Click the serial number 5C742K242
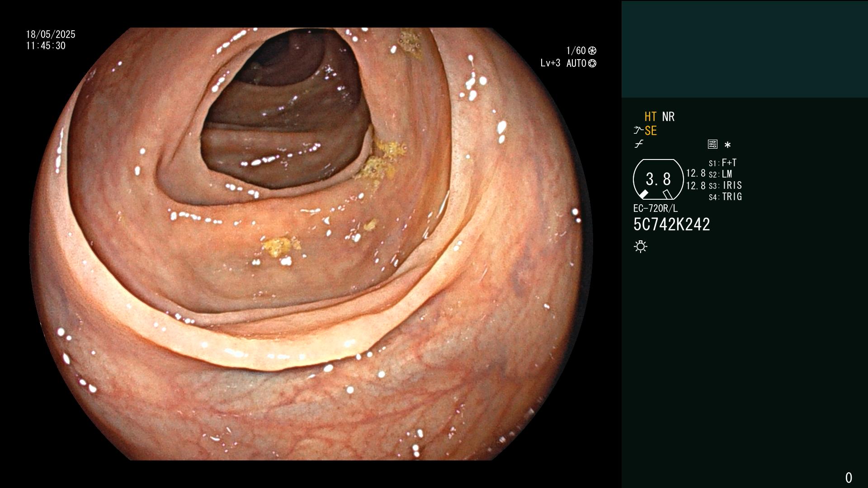 coord(672,224)
